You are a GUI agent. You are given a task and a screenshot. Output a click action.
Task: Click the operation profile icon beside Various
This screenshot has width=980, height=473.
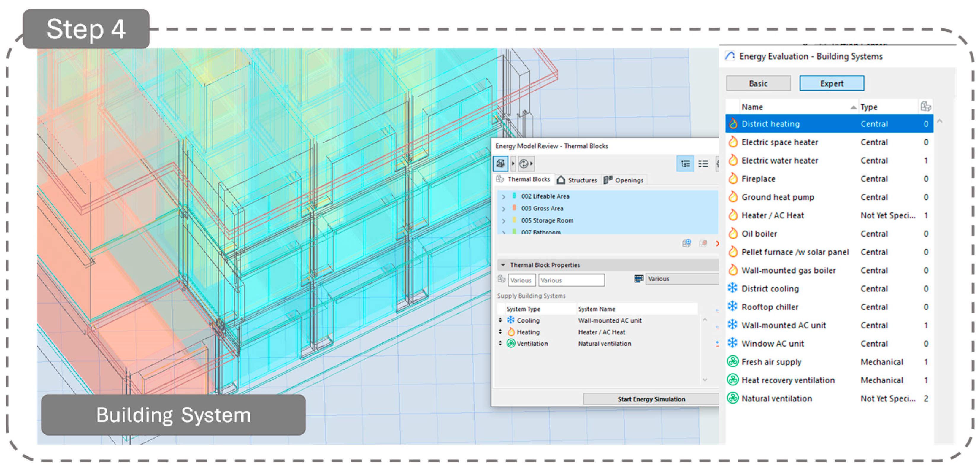click(639, 279)
